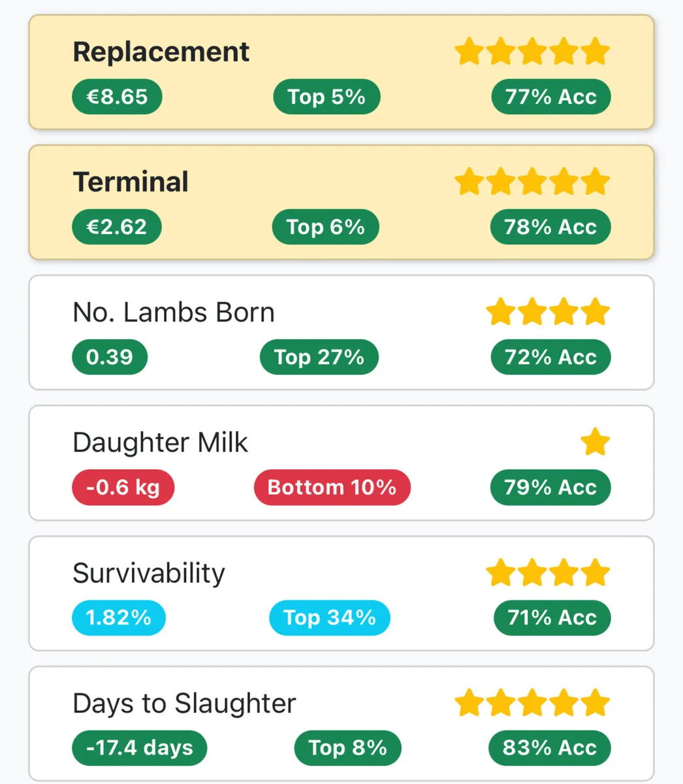Open the Replacement index heading

(161, 52)
